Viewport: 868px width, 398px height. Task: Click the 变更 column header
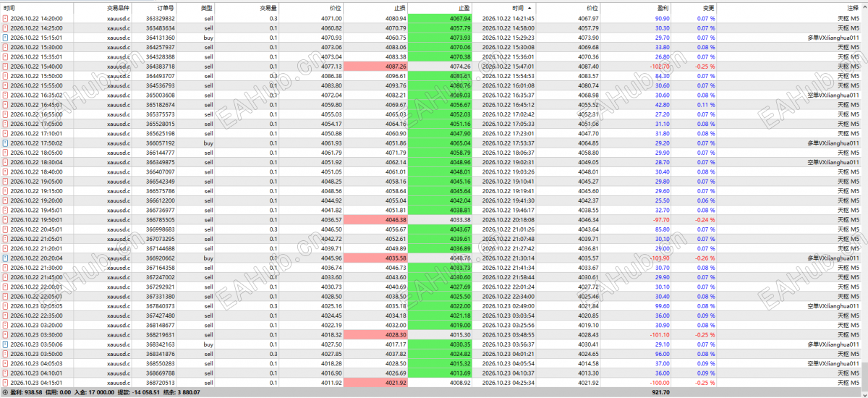(x=708, y=8)
